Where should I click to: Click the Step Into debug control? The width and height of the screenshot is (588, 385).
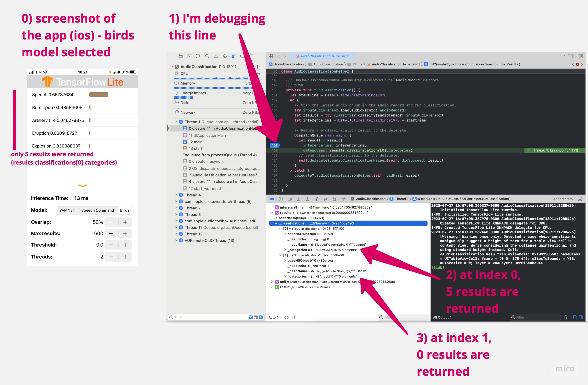299,199
